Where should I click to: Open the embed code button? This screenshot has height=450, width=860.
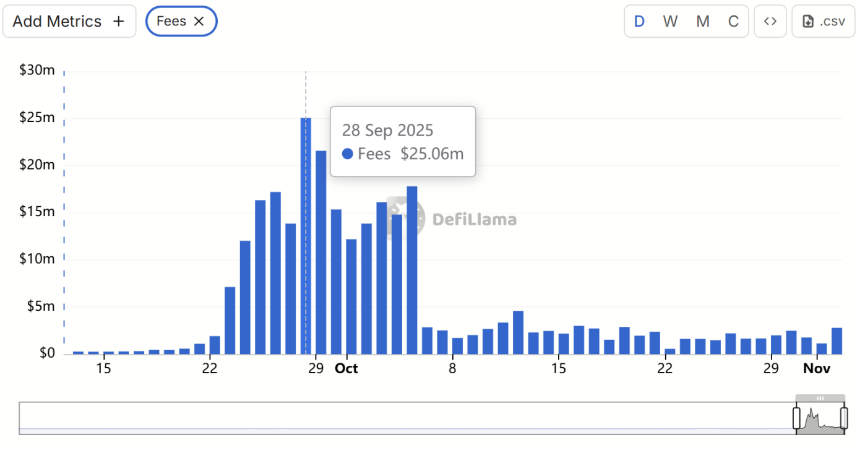[769, 21]
